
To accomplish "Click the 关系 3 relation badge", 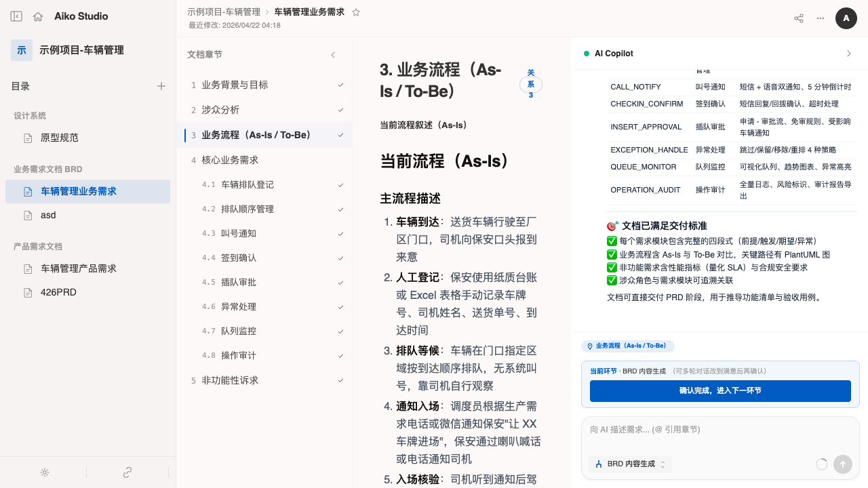I will [531, 84].
